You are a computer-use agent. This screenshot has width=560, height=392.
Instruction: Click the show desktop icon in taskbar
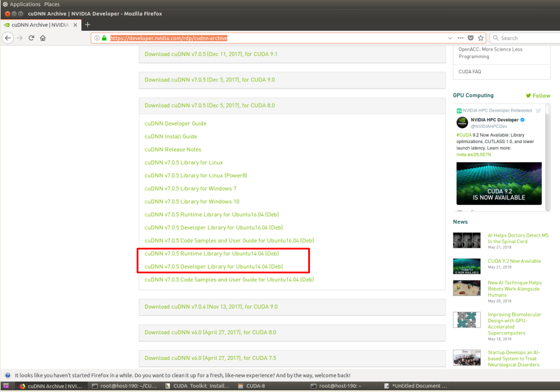pos(6,386)
